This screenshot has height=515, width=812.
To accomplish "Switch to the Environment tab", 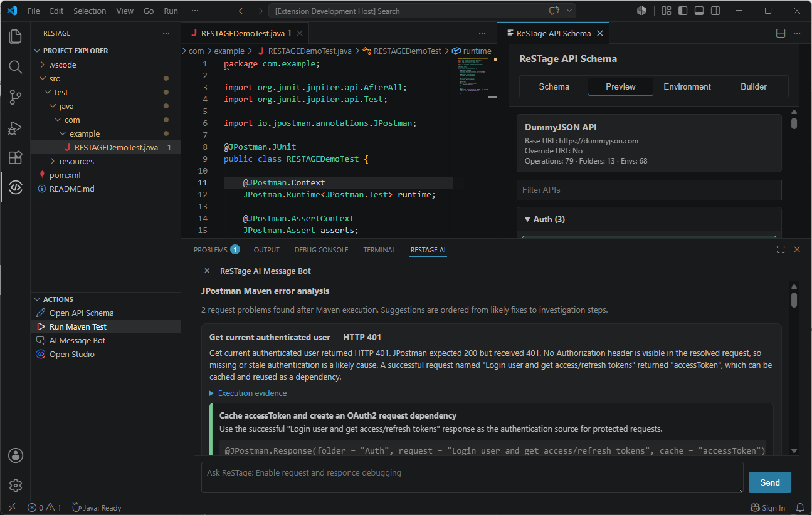I will click(687, 86).
